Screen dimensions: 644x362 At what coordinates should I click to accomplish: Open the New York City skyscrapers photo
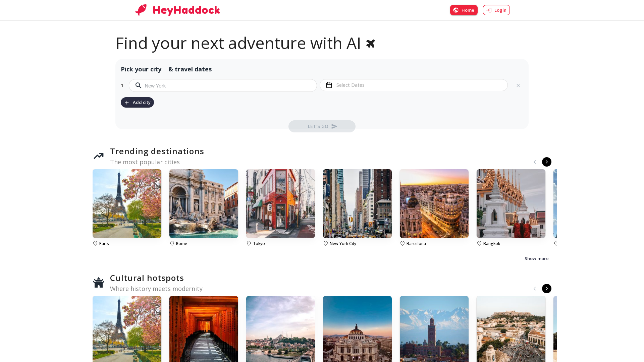[x=357, y=203]
